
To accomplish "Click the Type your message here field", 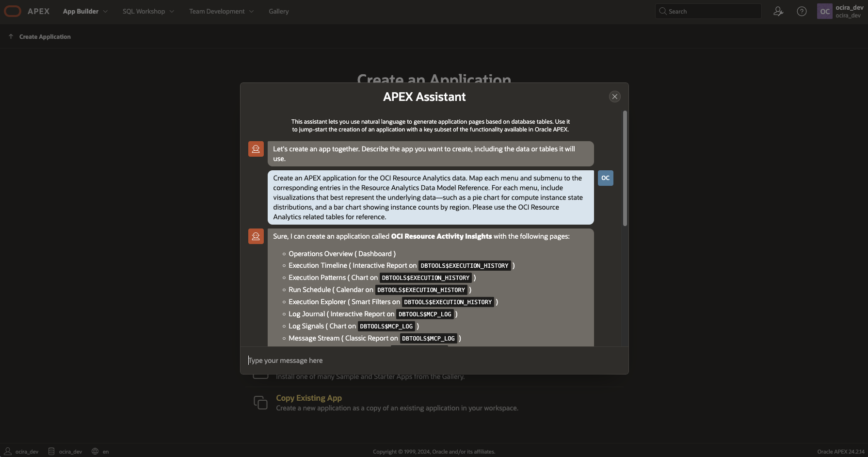I will pos(432,360).
